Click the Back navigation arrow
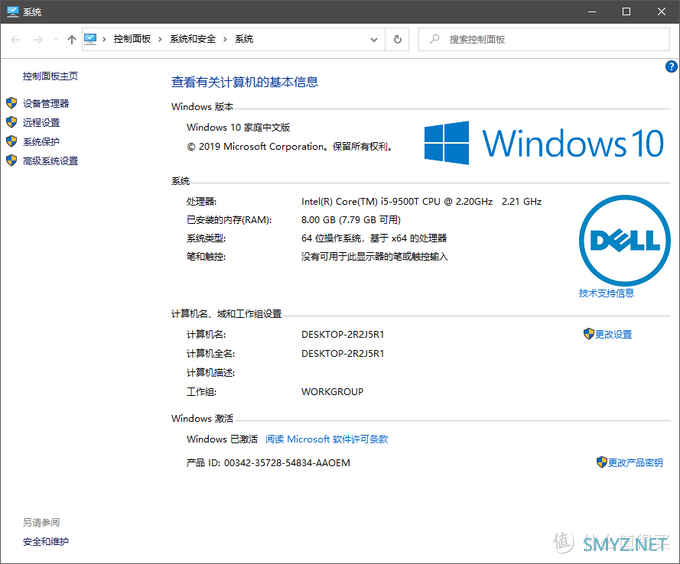Screen dimensions: 680x564 (x=16, y=40)
